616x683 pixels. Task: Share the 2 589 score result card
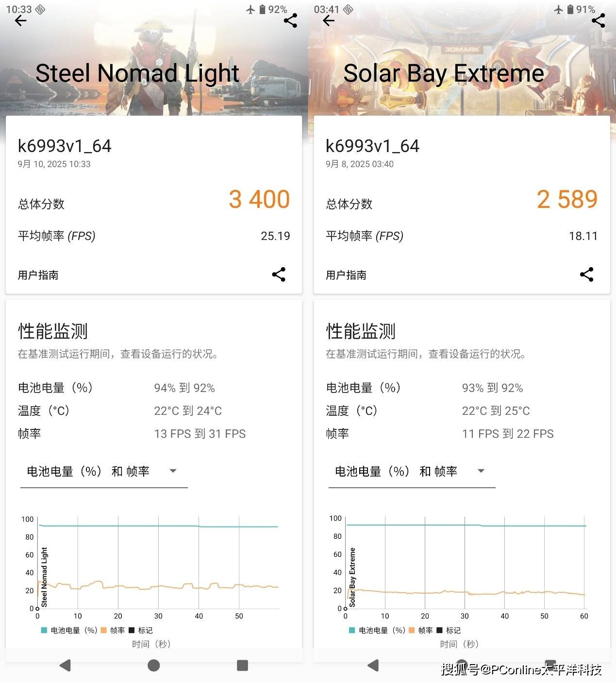(x=586, y=274)
